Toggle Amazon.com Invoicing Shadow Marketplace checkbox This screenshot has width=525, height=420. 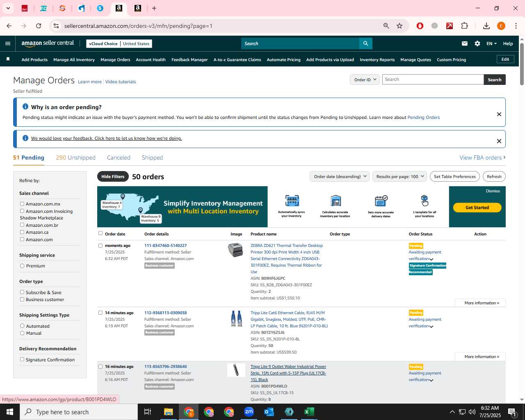[22, 211]
